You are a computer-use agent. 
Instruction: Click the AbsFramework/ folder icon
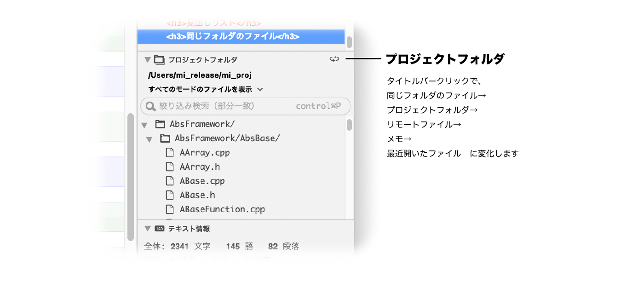pyautogui.click(x=160, y=124)
